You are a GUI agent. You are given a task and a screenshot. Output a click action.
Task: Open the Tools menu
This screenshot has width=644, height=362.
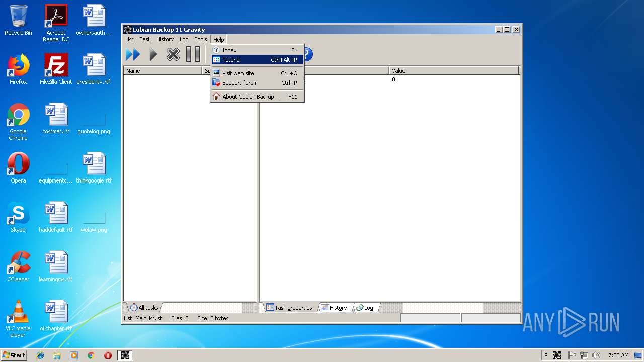point(201,39)
